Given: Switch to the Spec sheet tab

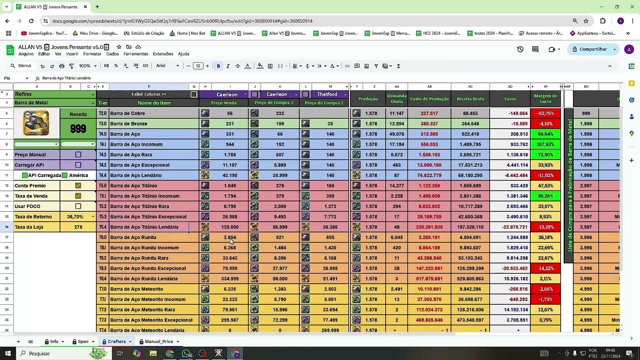Looking at the screenshot, I should pos(83,342).
